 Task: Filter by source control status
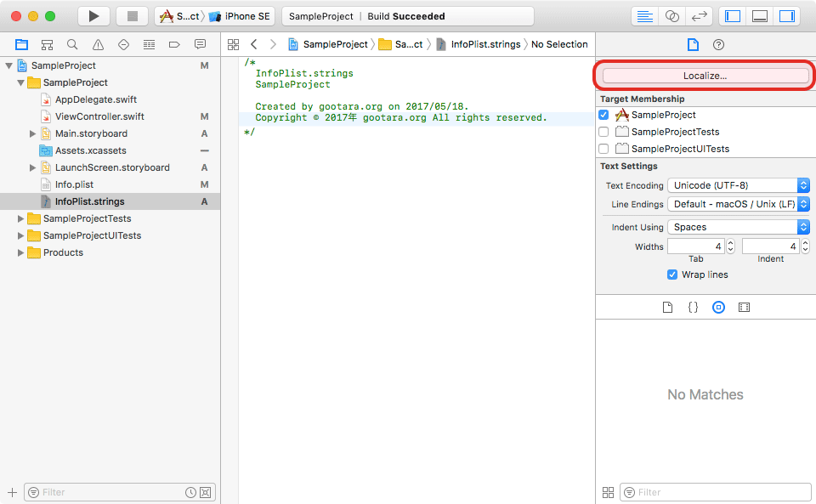206,492
